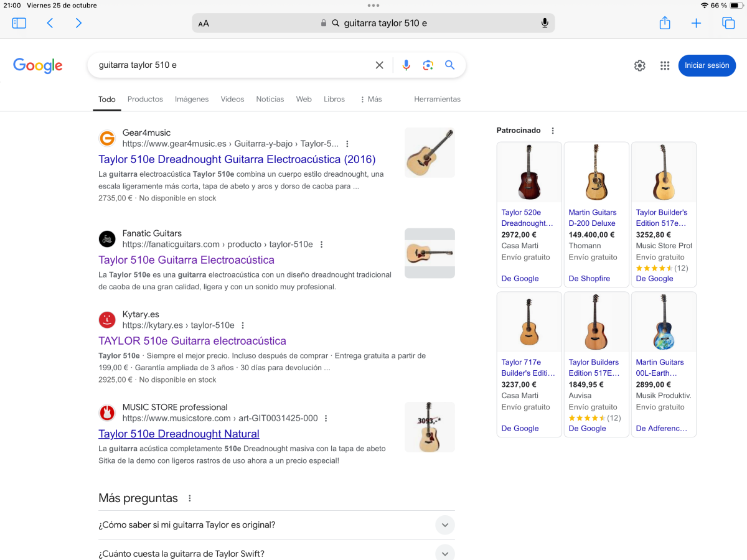
Task: Search by image with Google Lens
Action: [428, 65]
